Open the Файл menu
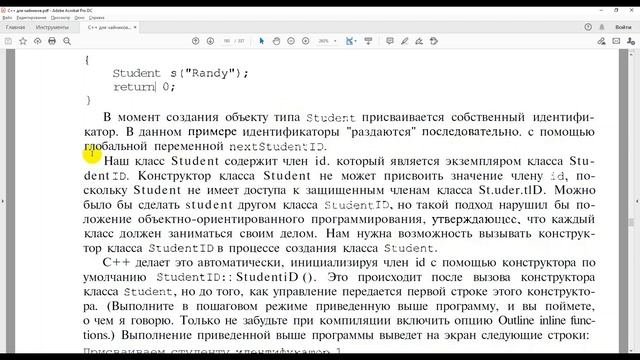640x360 pixels. 7,18
